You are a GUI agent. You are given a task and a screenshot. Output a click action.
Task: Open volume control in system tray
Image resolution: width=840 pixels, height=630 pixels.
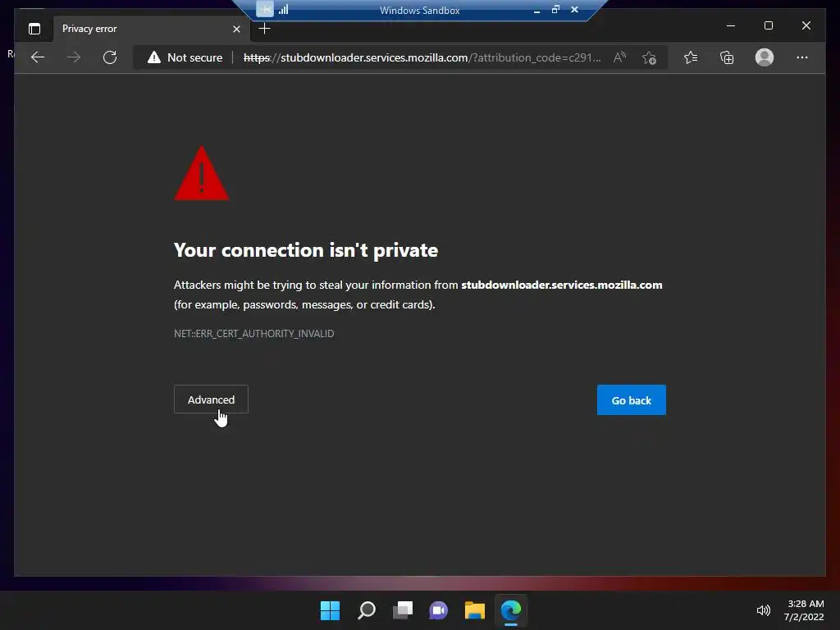[763, 610]
